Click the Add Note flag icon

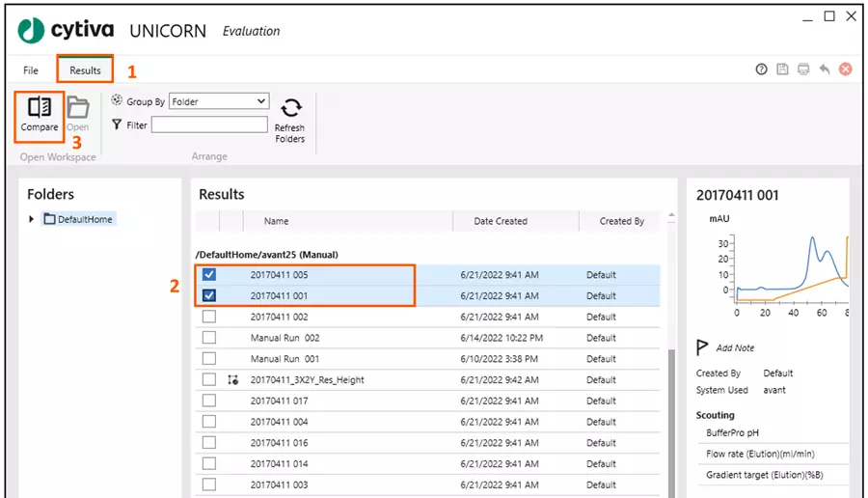click(x=703, y=347)
